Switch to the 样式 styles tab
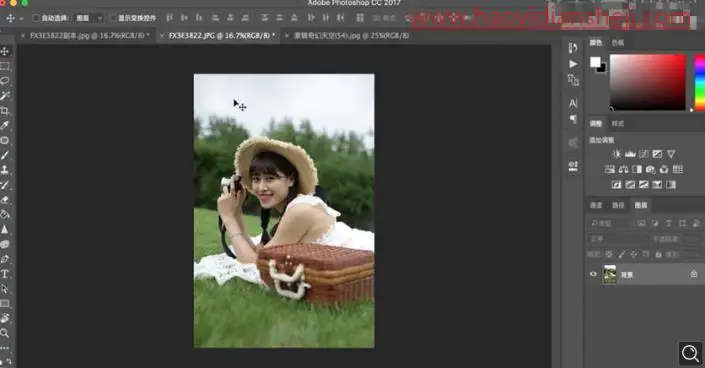The width and height of the screenshot is (705, 368). pos(618,123)
